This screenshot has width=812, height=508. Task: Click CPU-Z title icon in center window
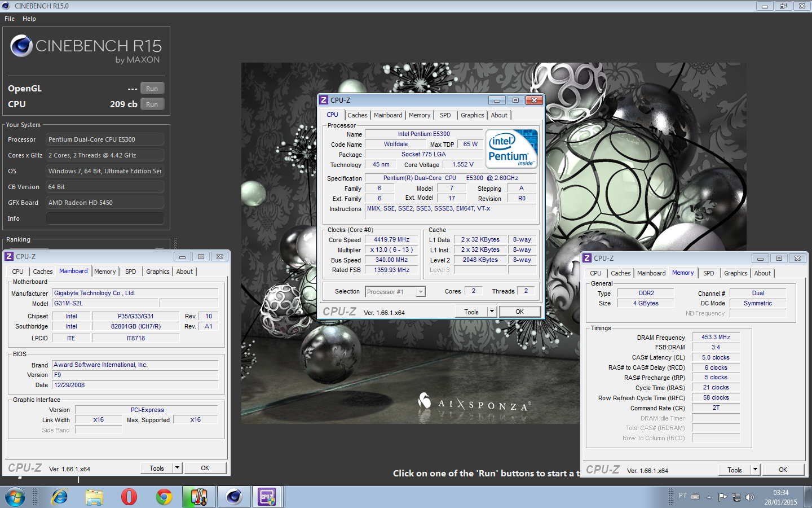[324, 100]
